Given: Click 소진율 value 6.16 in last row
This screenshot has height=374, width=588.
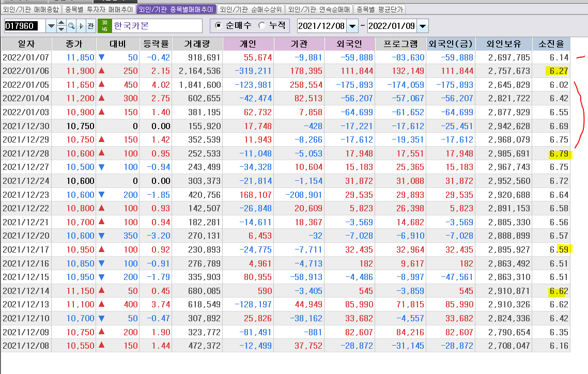Looking at the screenshot, I should click(x=559, y=346).
